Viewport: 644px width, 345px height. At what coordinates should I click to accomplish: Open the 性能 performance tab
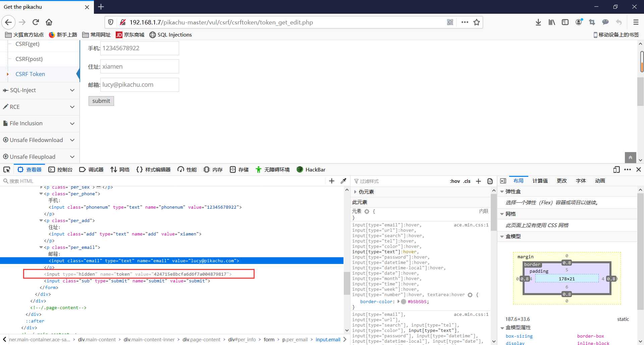(187, 170)
